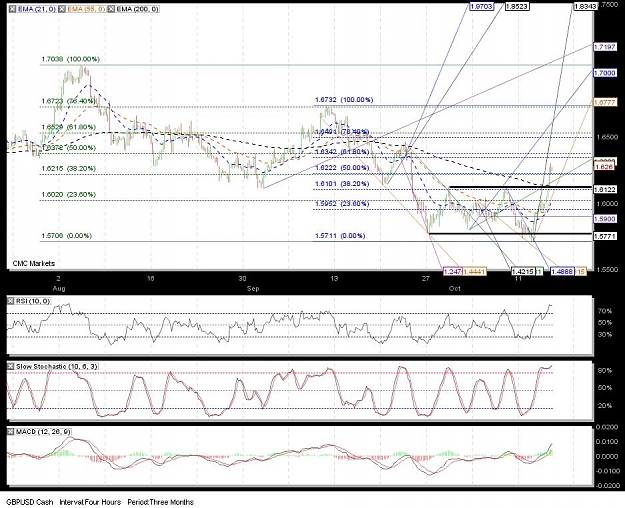Select the 1.6215 (38.20%) Fibonacci label
The height and width of the screenshot is (508, 625).
pos(69,169)
